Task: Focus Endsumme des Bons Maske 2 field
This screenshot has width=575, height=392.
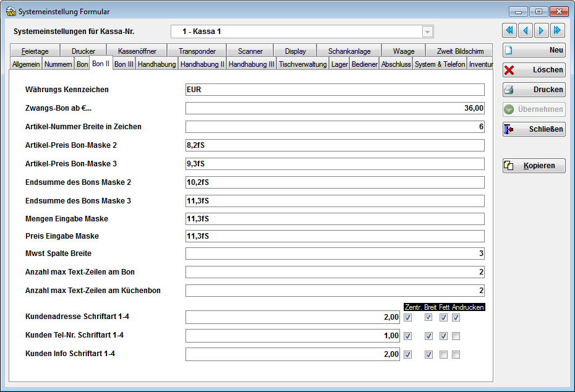Action: 335,182
